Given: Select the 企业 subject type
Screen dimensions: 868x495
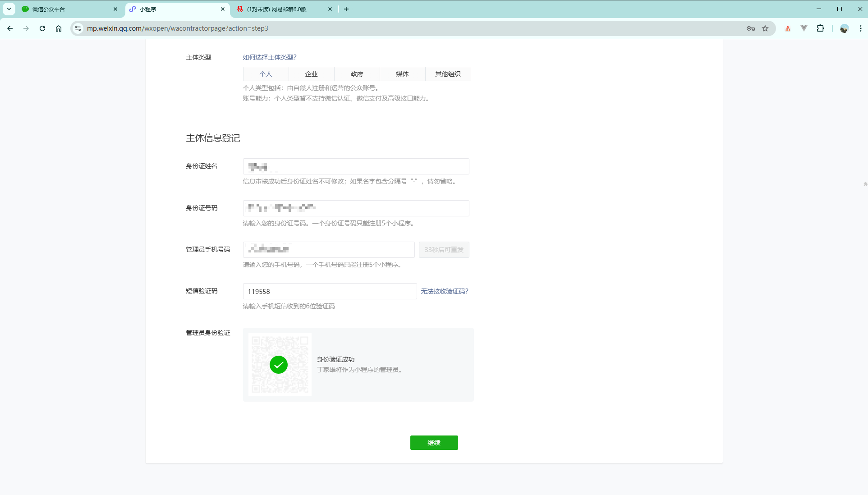Looking at the screenshot, I should click(x=312, y=74).
